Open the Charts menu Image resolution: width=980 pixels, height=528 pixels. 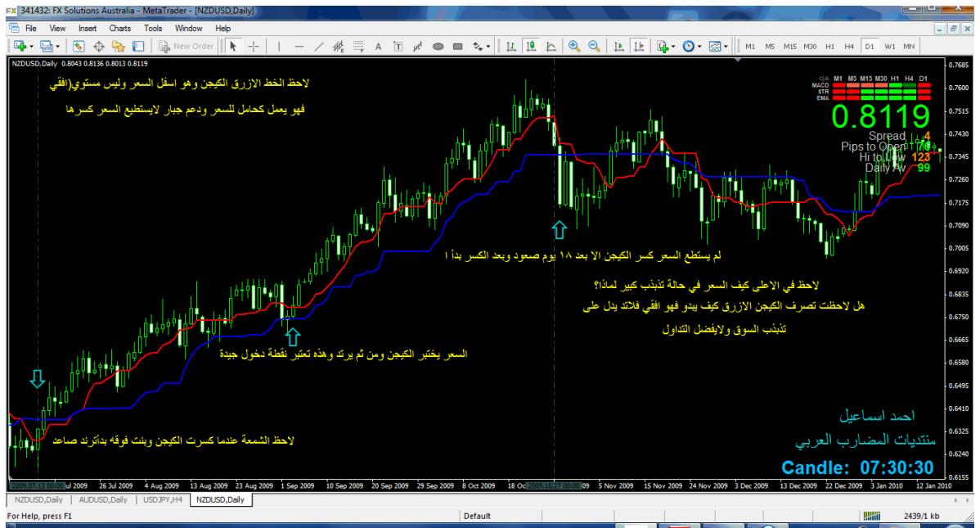120,28
